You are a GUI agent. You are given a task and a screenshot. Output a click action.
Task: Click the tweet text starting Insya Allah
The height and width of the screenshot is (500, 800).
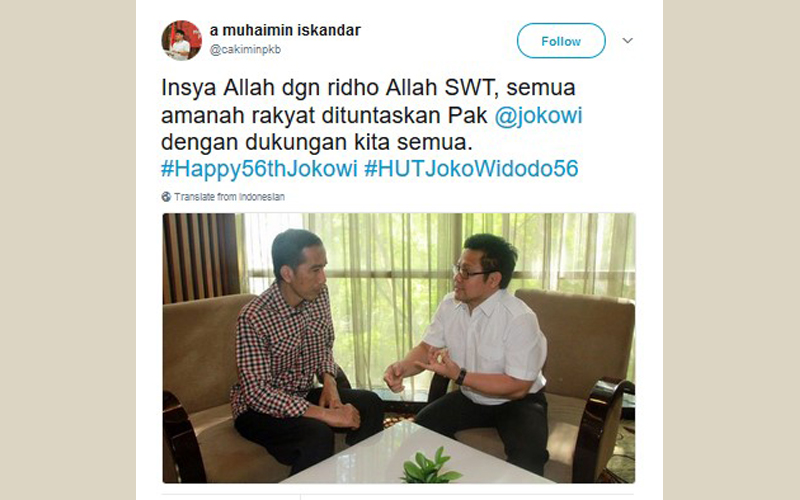(372, 128)
